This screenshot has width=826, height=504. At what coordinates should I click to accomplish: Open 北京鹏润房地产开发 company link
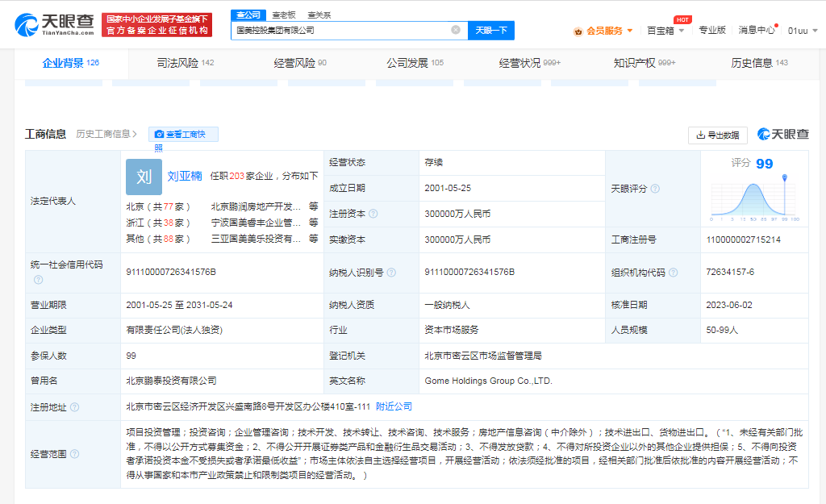click(x=256, y=206)
